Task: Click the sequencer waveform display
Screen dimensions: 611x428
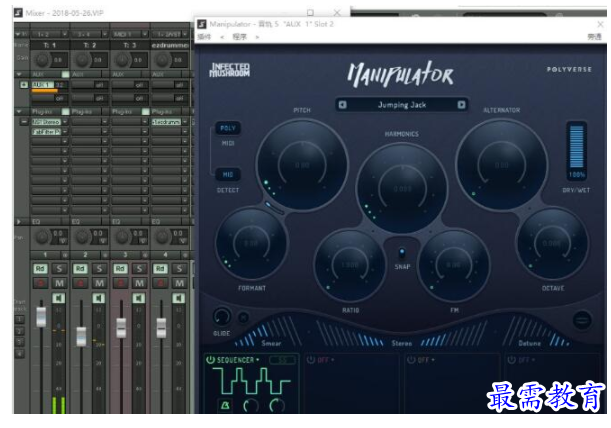Action: pos(251,381)
